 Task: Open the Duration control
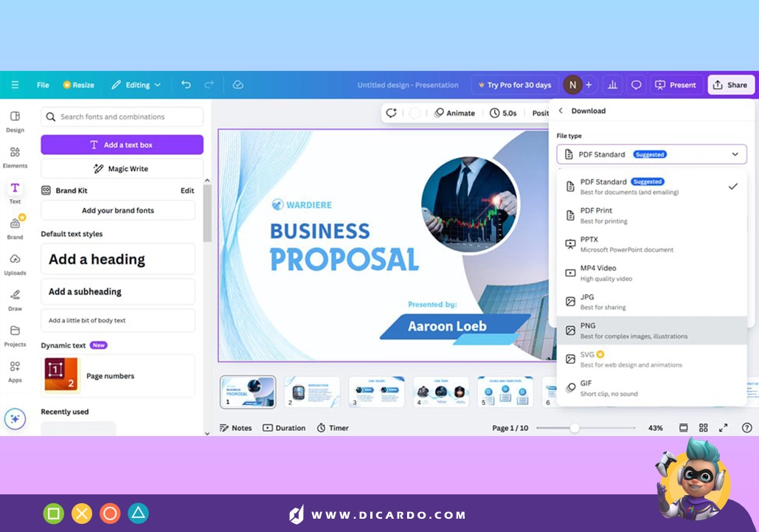pos(284,428)
